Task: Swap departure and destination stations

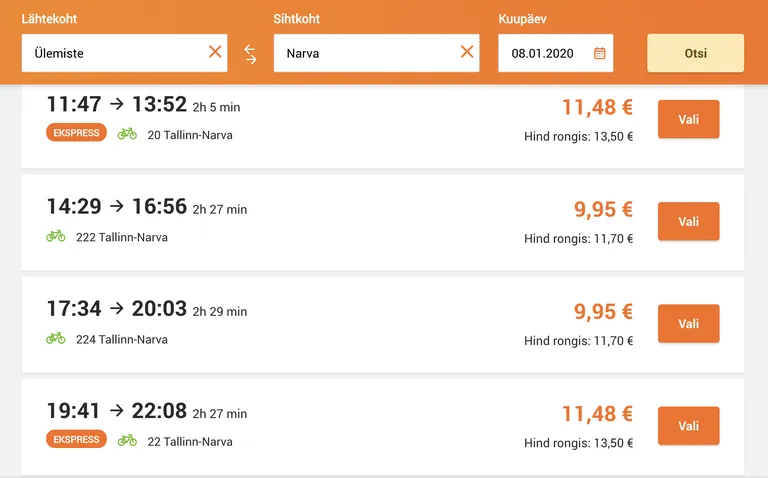Action: click(x=250, y=54)
